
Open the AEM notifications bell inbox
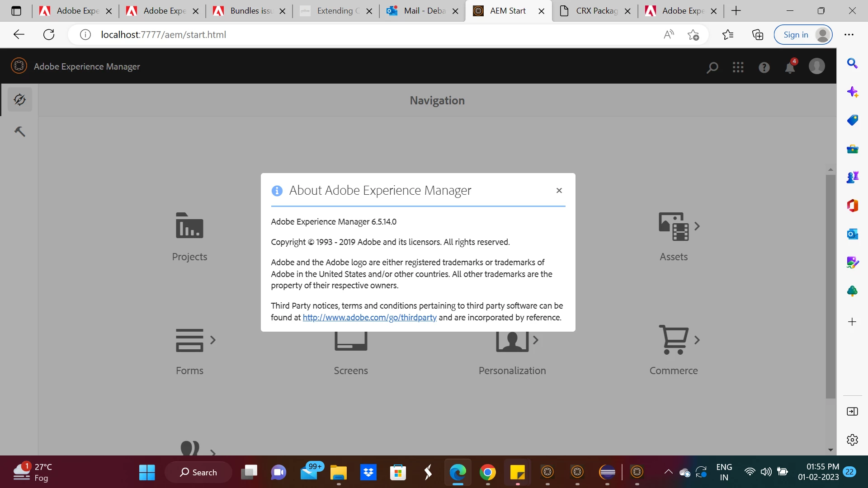[x=790, y=67]
